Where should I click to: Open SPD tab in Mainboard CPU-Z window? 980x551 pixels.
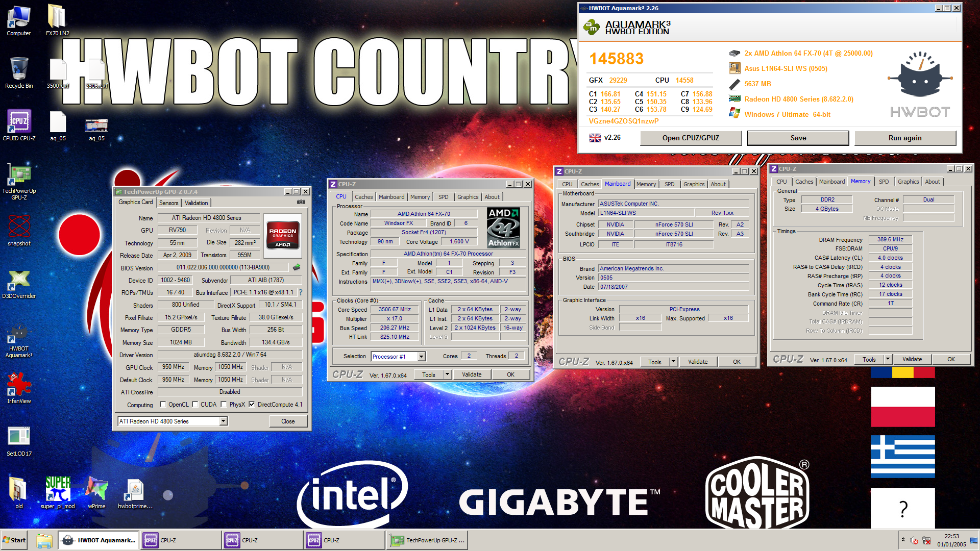click(670, 184)
